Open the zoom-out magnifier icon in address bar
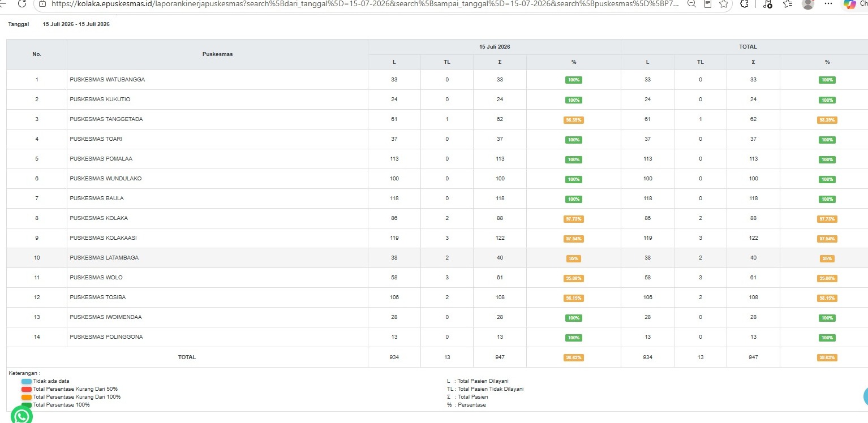868x423 pixels. [691, 3]
